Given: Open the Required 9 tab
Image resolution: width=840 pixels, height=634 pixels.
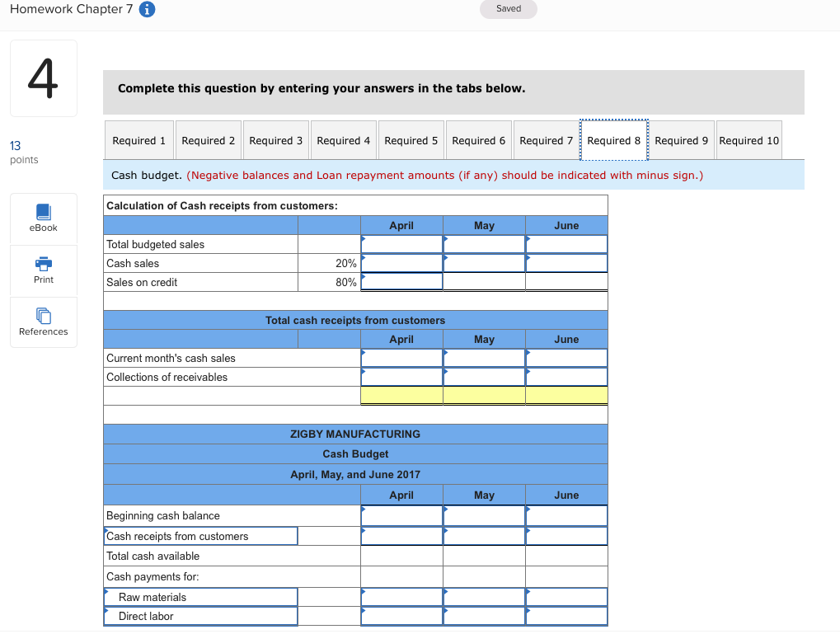Looking at the screenshot, I should (x=682, y=140).
